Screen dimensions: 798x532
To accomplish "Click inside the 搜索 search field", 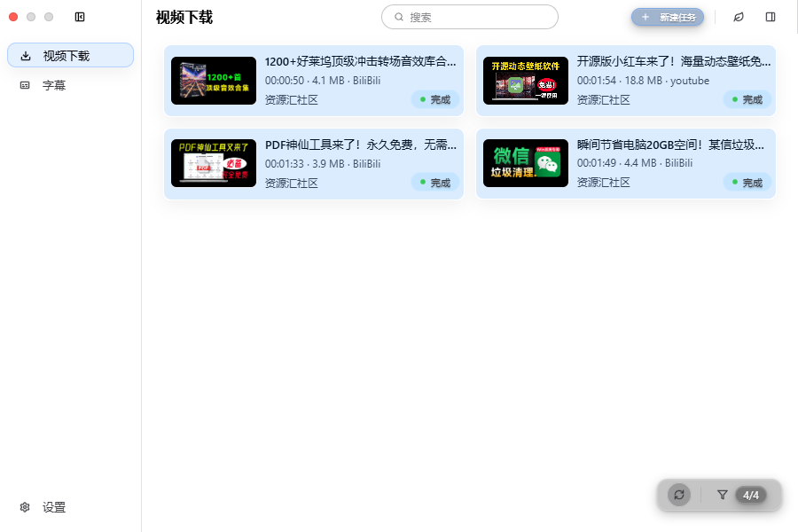I will (470, 16).
